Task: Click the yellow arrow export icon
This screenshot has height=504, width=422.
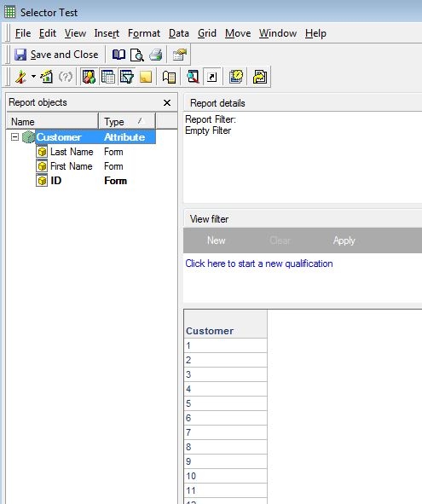Action: coord(260,77)
